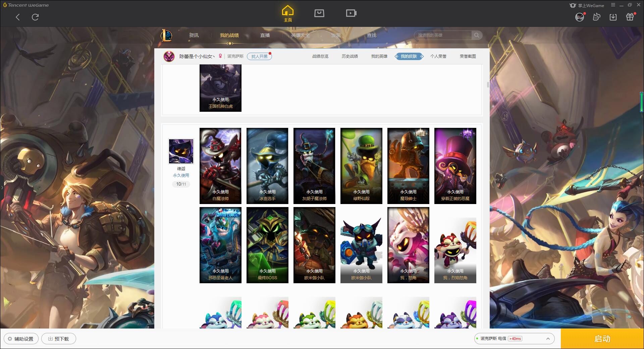Open the 白魔法师 skin card

coord(220,166)
